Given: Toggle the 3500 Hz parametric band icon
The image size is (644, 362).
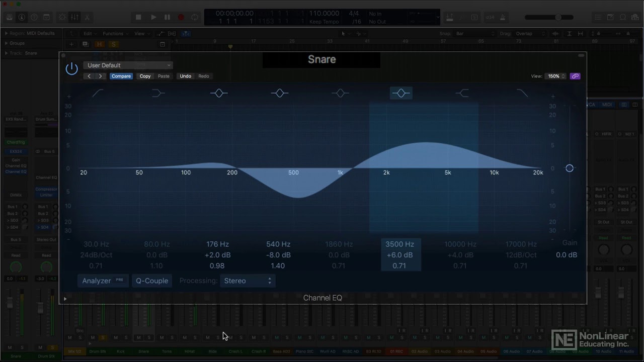Looking at the screenshot, I should coord(401,93).
